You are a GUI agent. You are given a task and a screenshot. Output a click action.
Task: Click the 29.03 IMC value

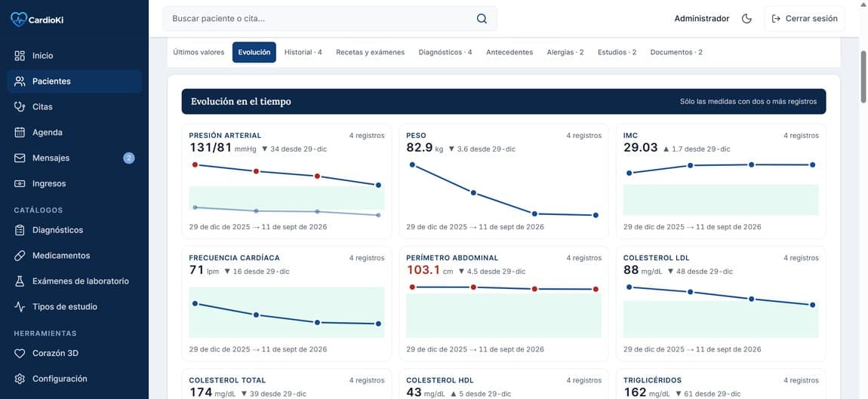tap(641, 148)
